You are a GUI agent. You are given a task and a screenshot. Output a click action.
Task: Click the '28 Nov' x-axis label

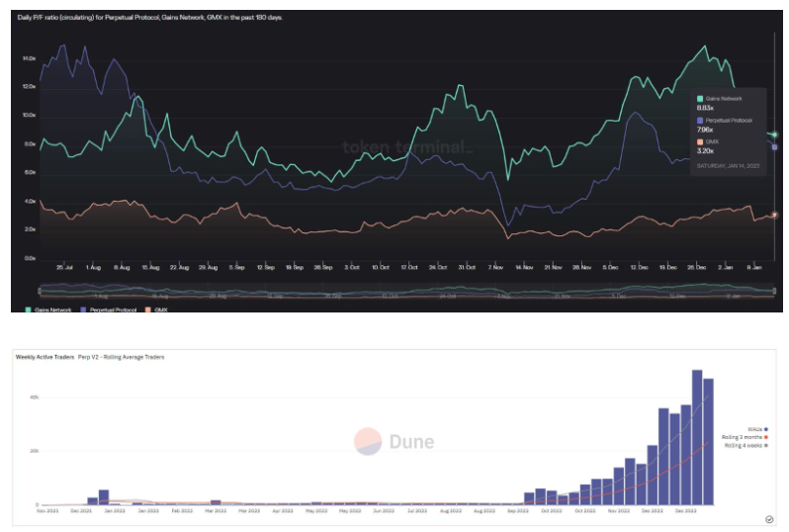(x=581, y=267)
